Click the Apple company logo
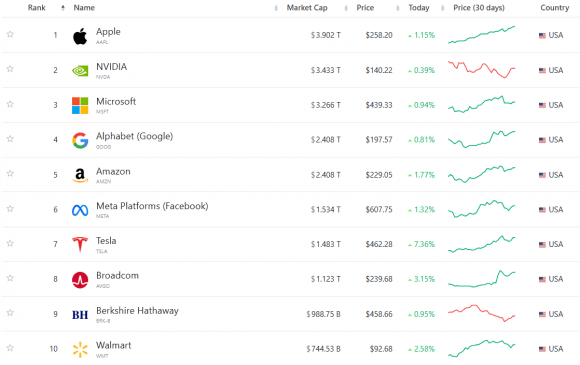The height and width of the screenshot is (365, 580). (80, 36)
